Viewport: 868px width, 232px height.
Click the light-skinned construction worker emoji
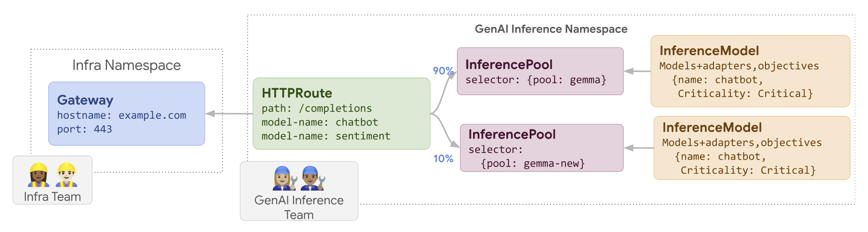tap(67, 175)
